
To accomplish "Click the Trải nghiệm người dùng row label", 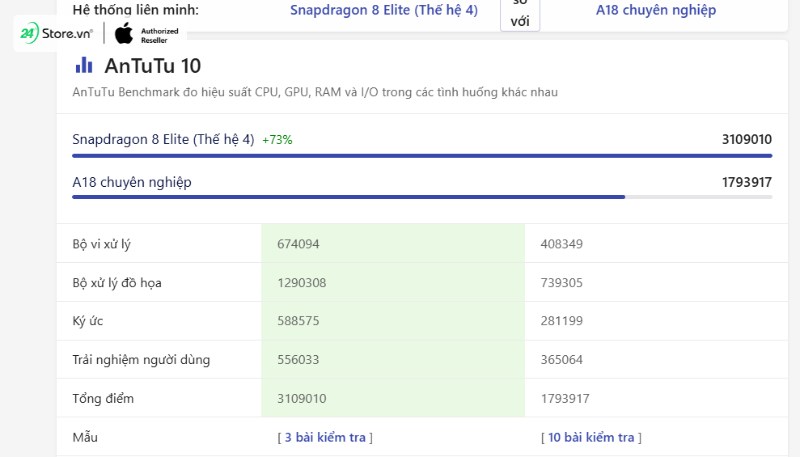I will [x=141, y=360].
